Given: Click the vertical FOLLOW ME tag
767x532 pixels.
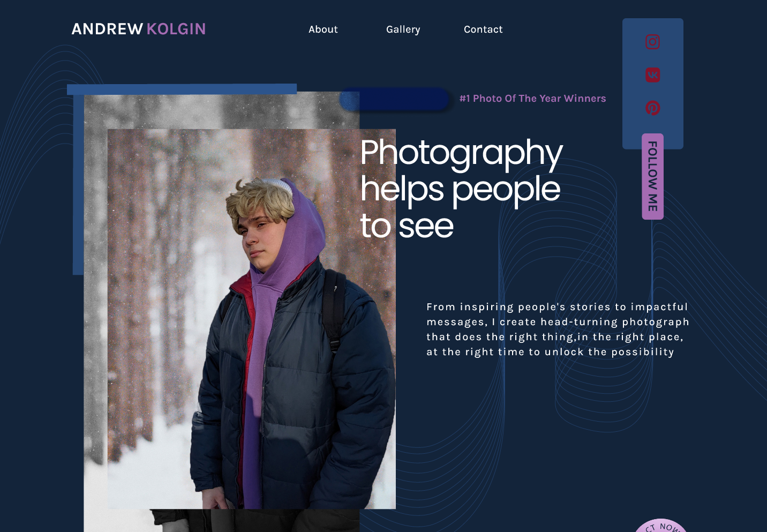Looking at the screenshot, I should (652, 176).
